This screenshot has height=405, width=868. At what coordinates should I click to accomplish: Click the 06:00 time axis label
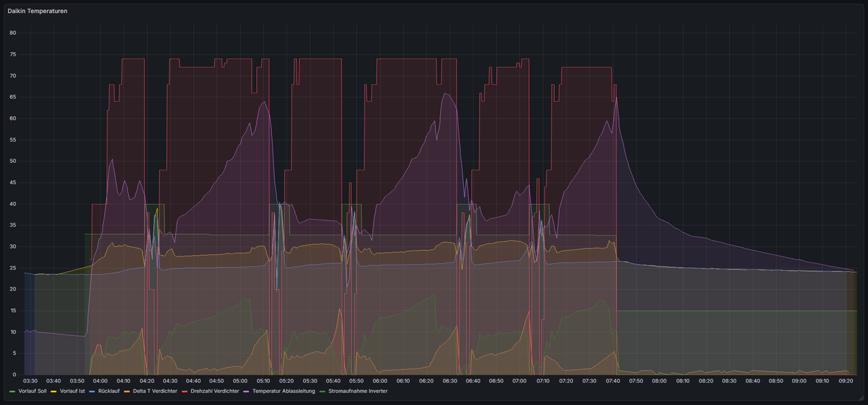tap(380, 381)
